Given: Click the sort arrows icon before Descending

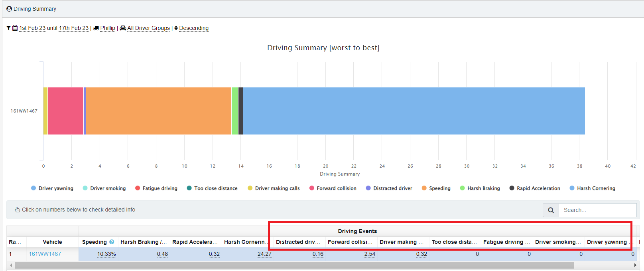Looking at the screenshot, I should pyautogui.click(x=176, y=28).
